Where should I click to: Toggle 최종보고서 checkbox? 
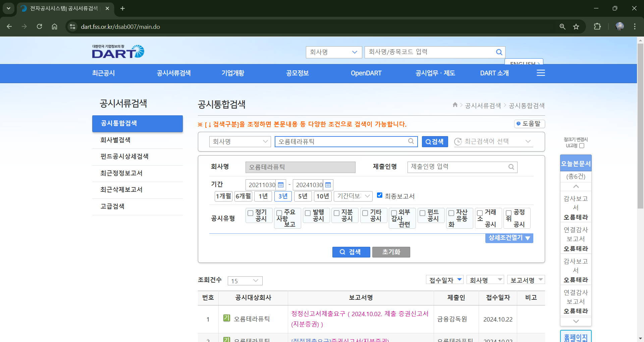coord(380,195)
